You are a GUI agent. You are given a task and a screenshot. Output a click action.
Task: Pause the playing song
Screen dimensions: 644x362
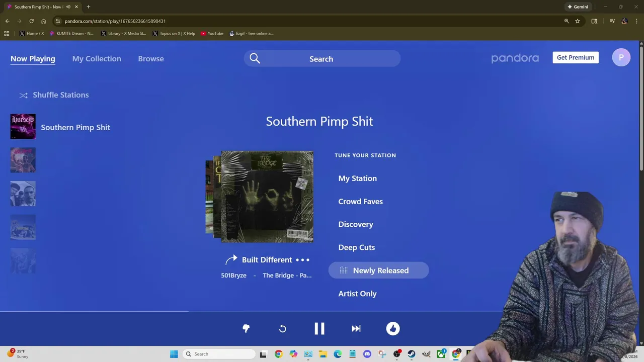coord(319,328)
